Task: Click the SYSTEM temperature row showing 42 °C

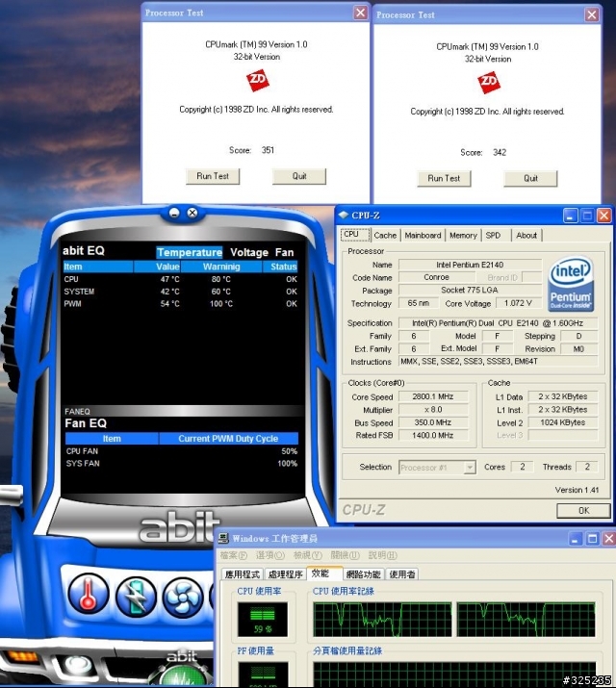Action: pyautogui.click(x=180, y=292)
